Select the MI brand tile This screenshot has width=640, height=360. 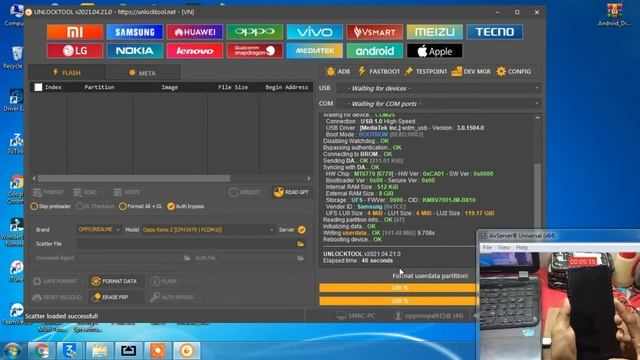point(75,32)
